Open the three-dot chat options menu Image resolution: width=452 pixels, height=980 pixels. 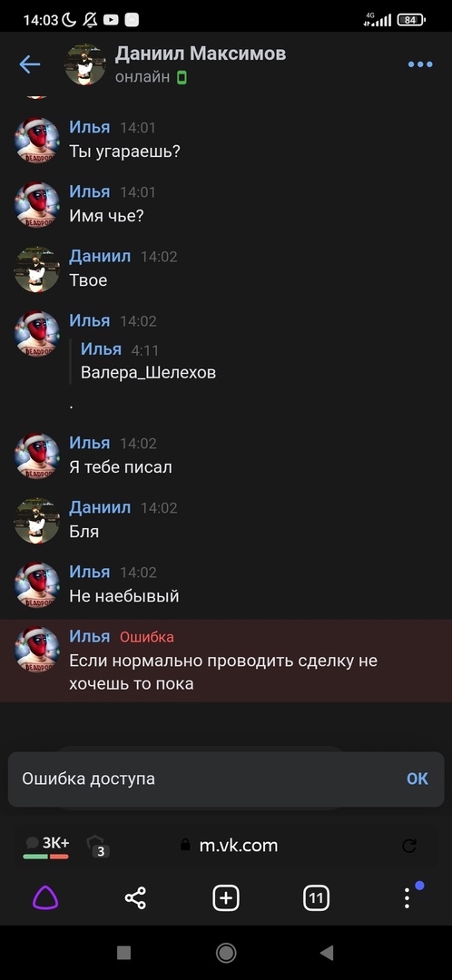(x=420, y=64)
